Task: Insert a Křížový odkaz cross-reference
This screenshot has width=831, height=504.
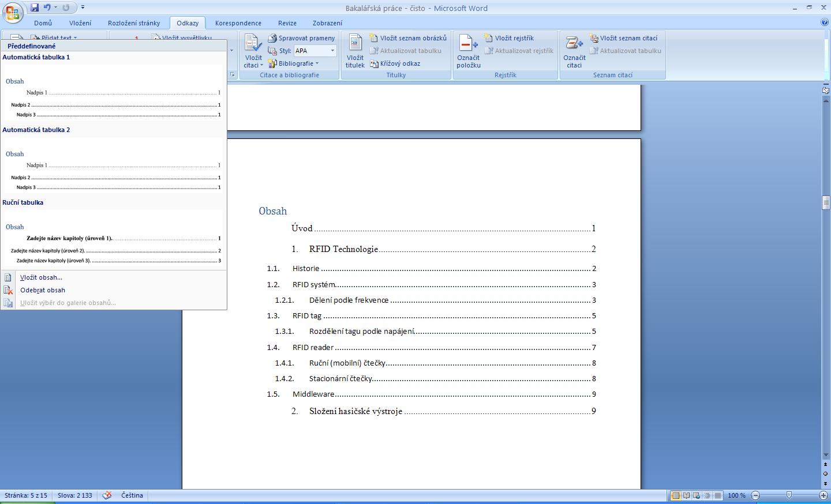Action: (395, 63)
